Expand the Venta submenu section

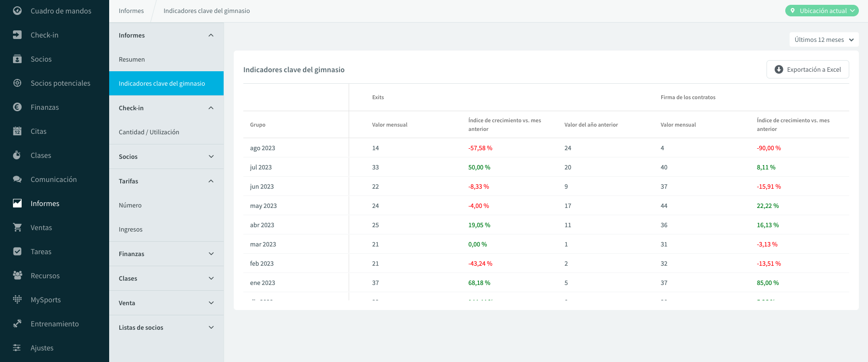166,303
